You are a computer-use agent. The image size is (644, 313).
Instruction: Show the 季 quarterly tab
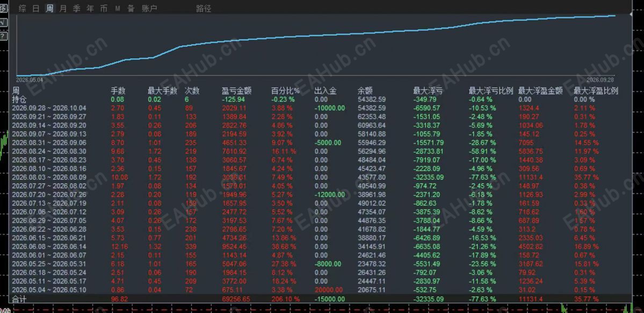[76, 8]
